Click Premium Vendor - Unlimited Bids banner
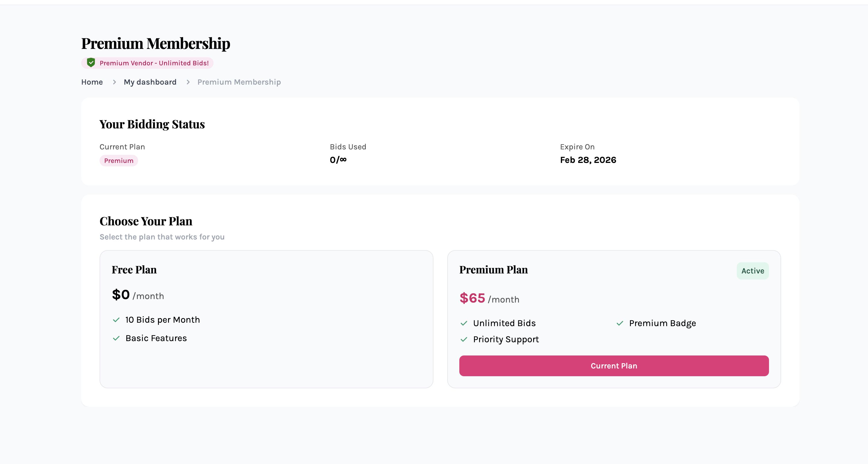The width and height of the screenshot is (868, 464). click(154, 63)
